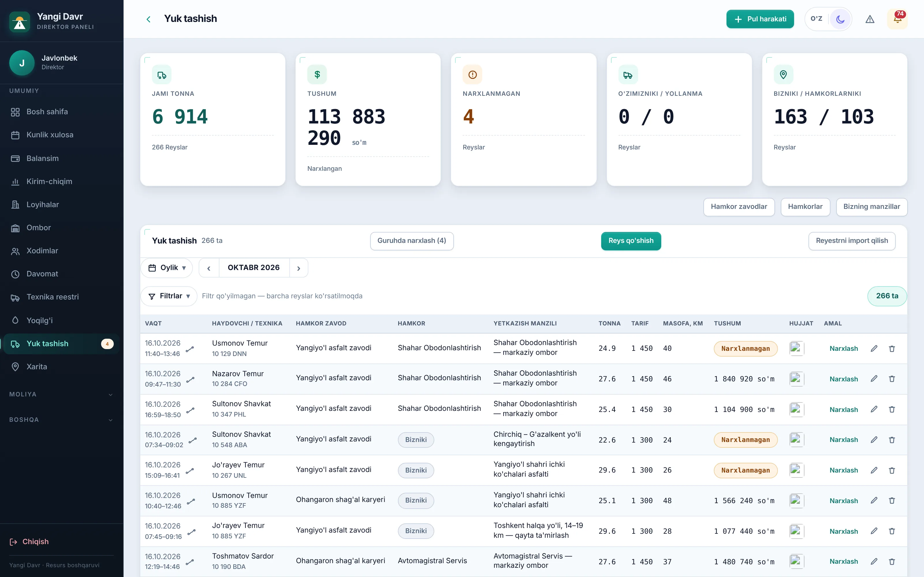Click the Reys qo'shish button
Screen dimensions: 924x577
631,241
